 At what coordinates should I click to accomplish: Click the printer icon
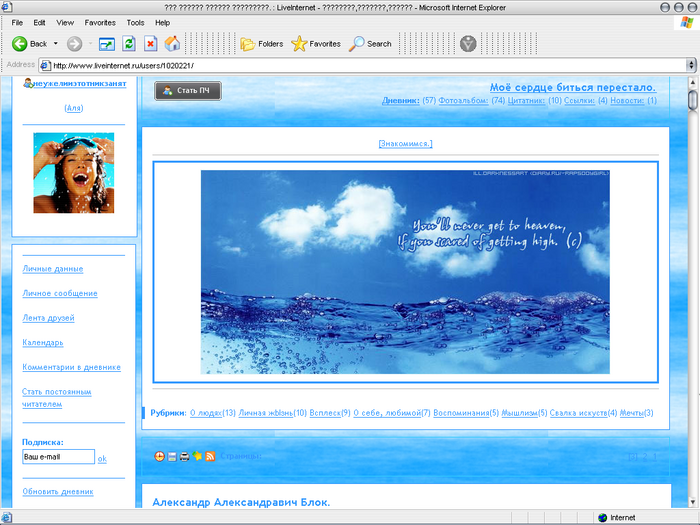184,456
